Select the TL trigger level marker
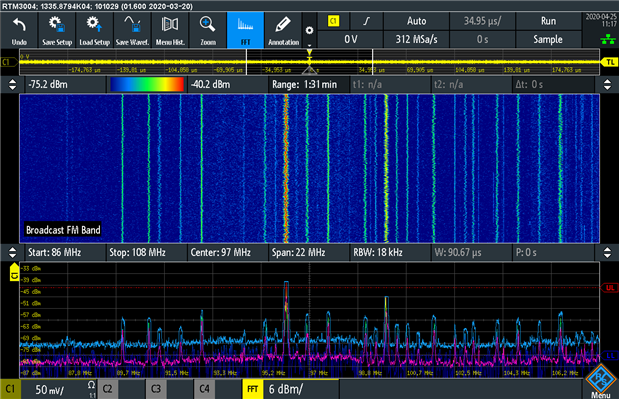This screenshot has height=399, width=619. [610, 62]
